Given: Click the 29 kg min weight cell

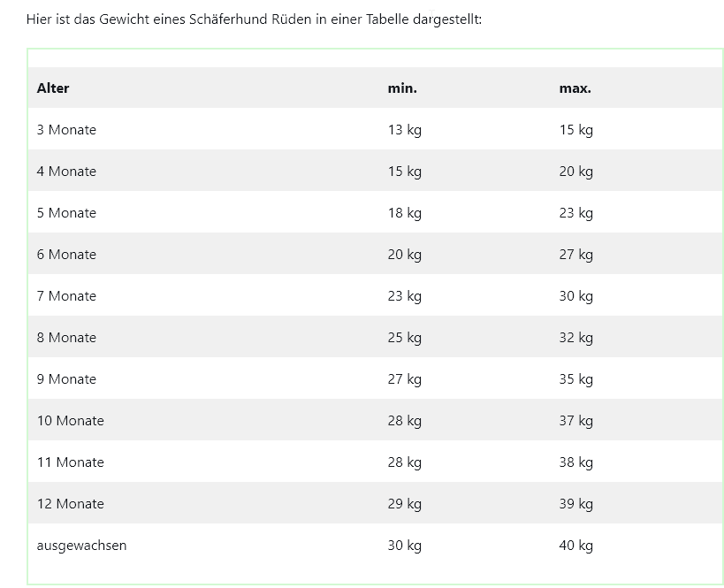Looking at the screenshot, I should pyautogui.click(x=404, y=504).
